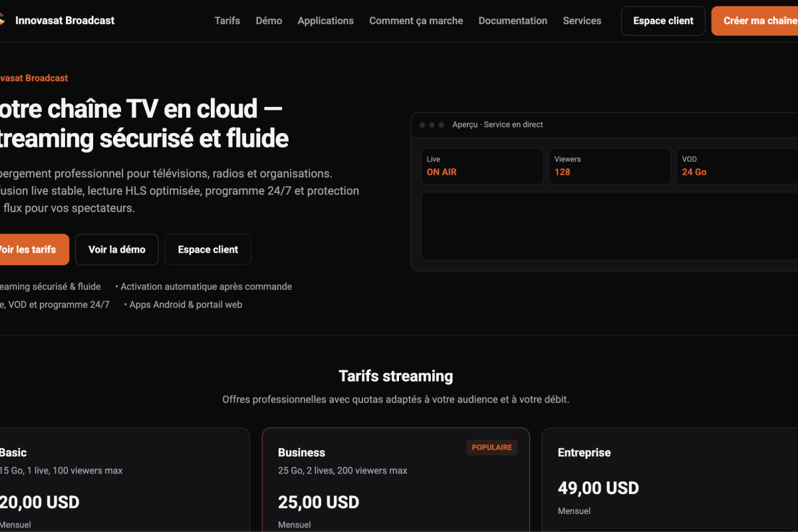Screen dimensions: 798x532
Task: Open the Applications nav item
Action: (326, 21)
